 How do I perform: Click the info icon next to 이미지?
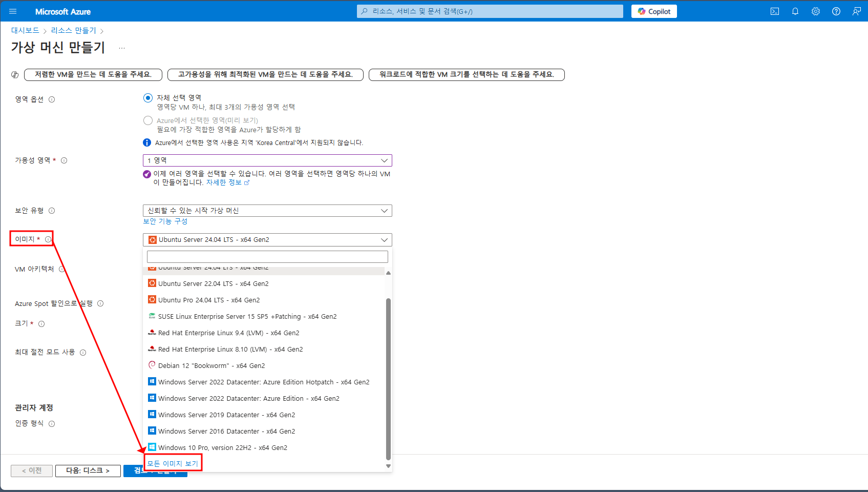click(x=48, y=239)
